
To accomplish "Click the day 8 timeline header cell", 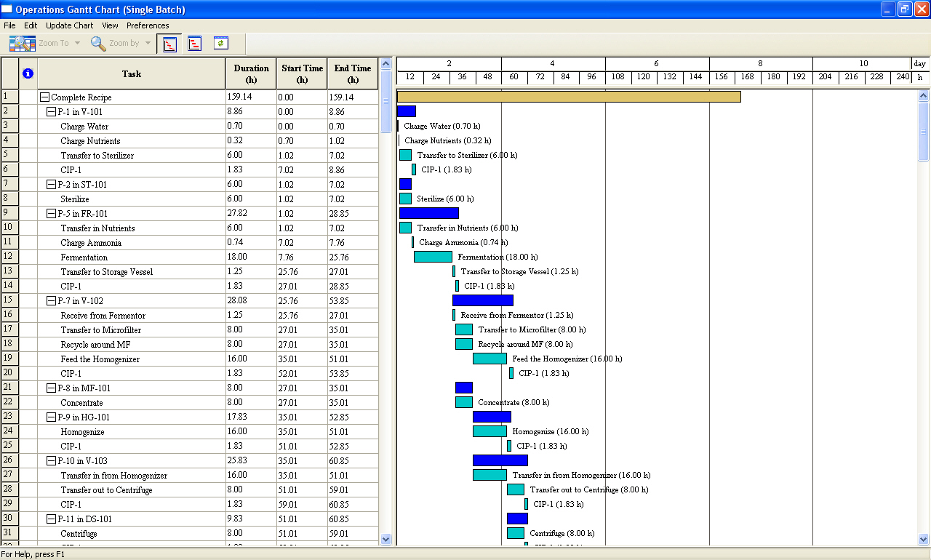I will [x=761, y=63].
